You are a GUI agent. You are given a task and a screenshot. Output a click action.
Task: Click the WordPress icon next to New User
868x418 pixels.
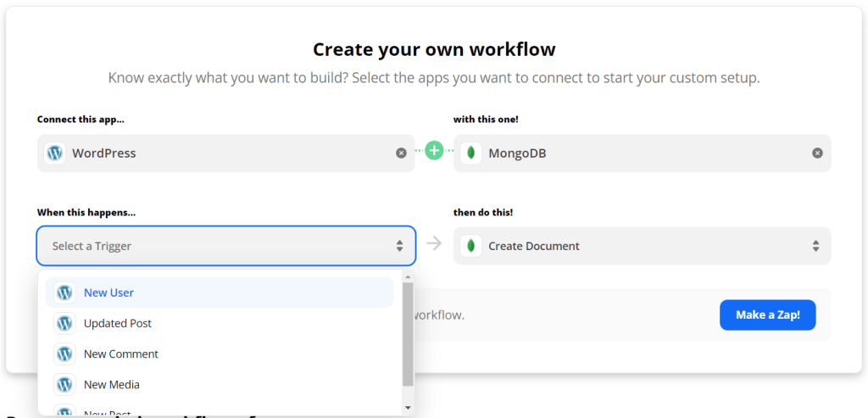pos(64,293)
